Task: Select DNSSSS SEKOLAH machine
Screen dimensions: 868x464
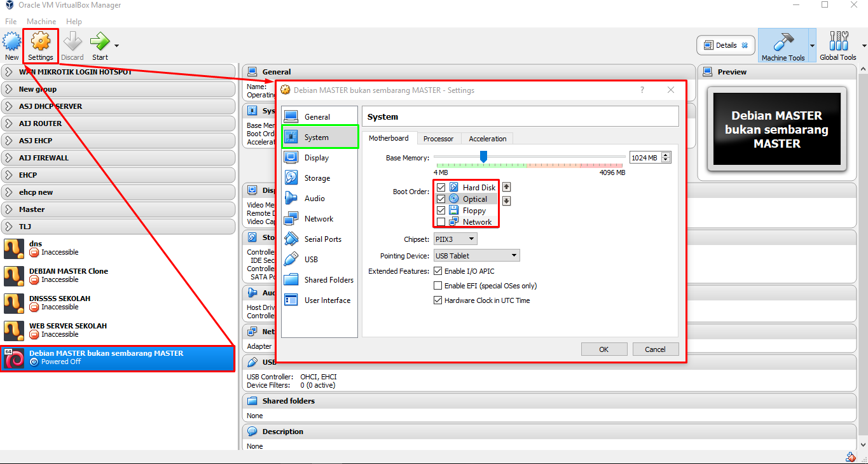Action: tap(118, 303)
